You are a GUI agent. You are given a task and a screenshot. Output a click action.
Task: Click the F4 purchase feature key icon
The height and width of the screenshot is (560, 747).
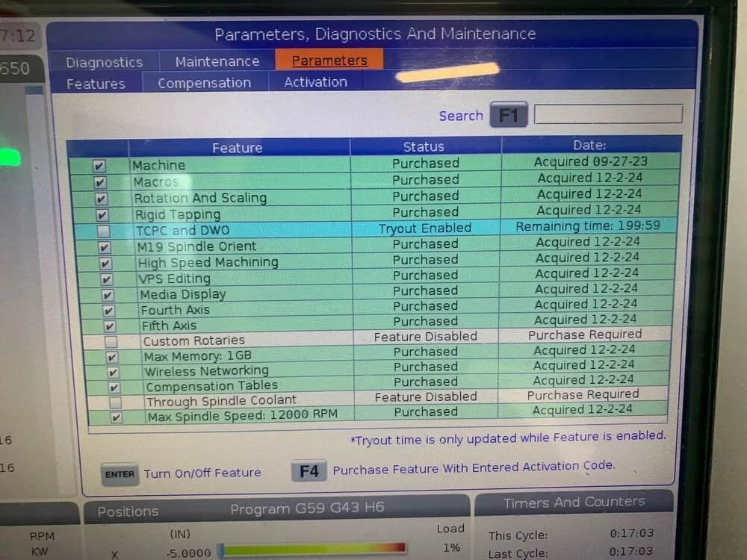pyautogui.click(x=309, y=471)
